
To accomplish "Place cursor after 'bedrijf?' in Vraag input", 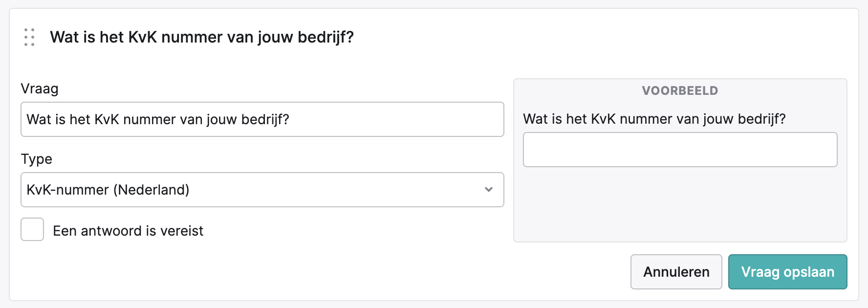I will (x=291, y=119).
